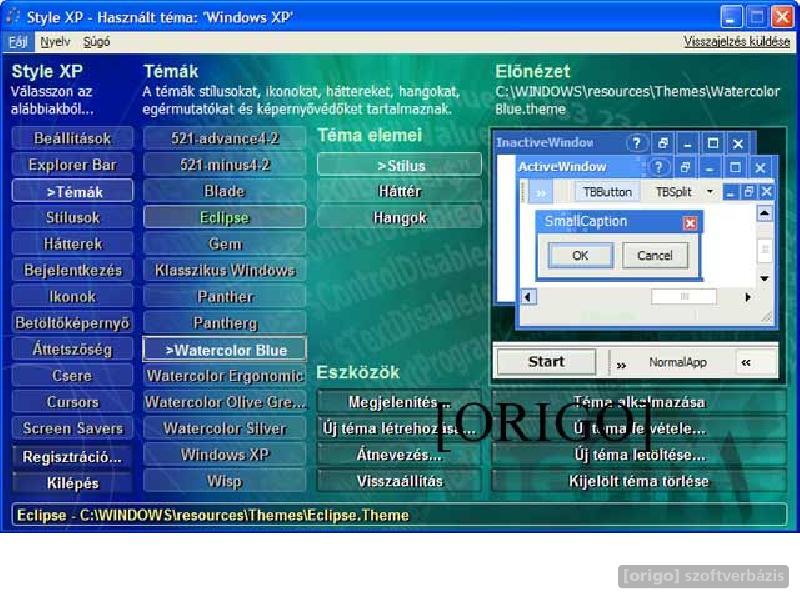Select the Ikonok section
Image resolution: width=800 pixels, height=600 pixels.
pyautogui.click(x=72, y=297)
